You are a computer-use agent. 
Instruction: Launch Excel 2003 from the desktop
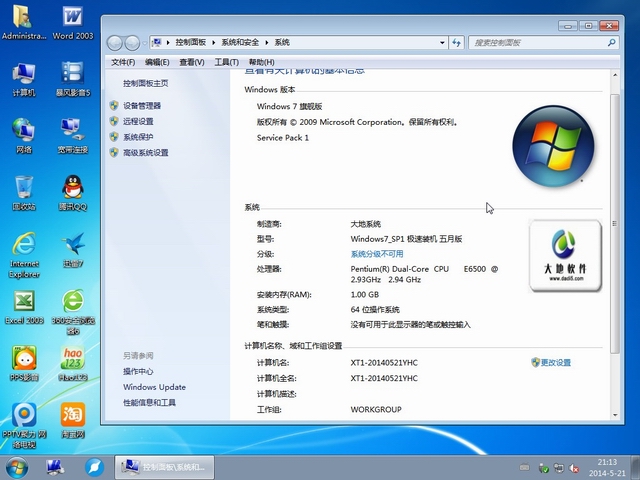[24, 307]
